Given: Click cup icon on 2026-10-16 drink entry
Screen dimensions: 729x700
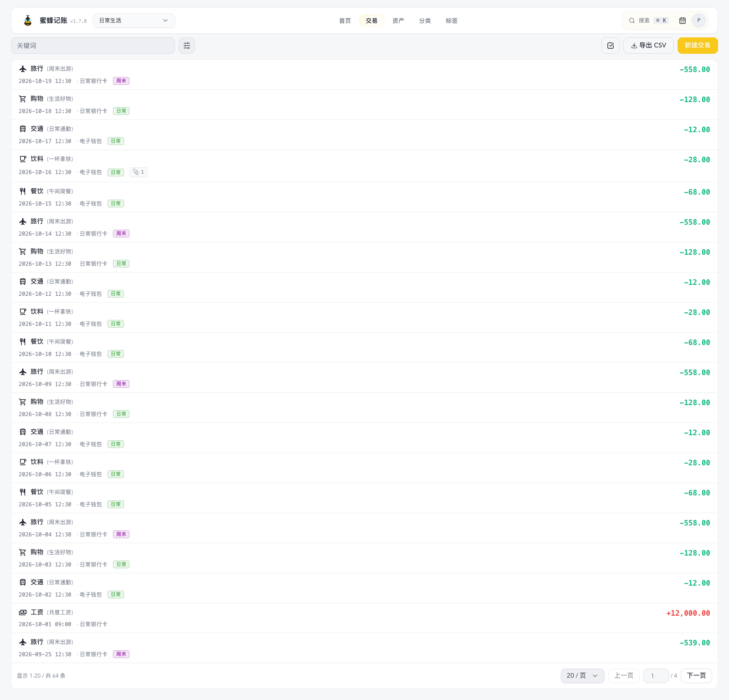Looking at the screenshot, I should click(23, 159).
